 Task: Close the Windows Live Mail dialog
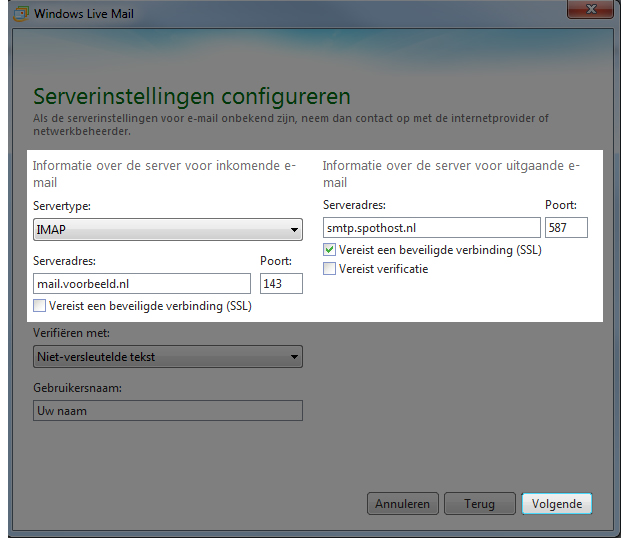pos(590,9)
